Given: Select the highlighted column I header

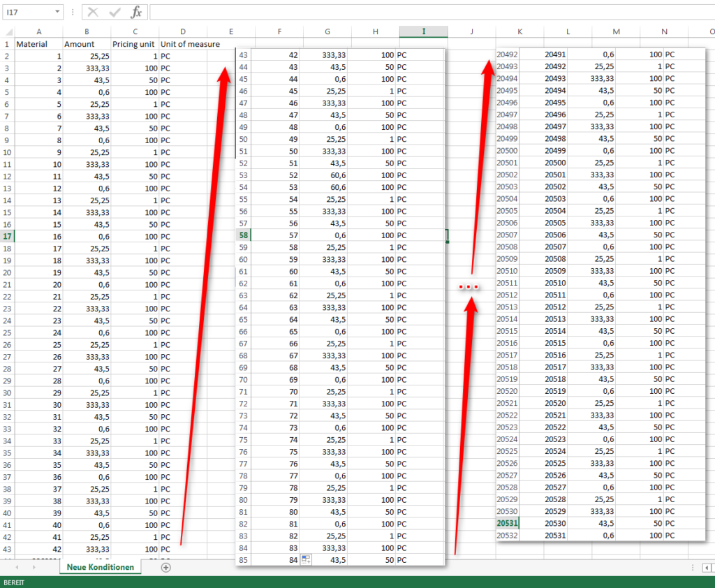Looking at the screenshot, I should [424, 31].
